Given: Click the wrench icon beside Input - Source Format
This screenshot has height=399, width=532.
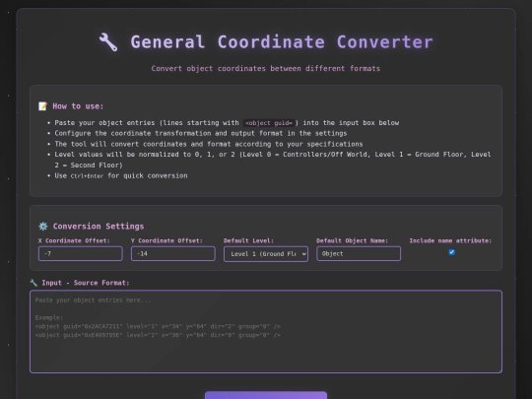Looking at the screenshot, I should point(33,283).
